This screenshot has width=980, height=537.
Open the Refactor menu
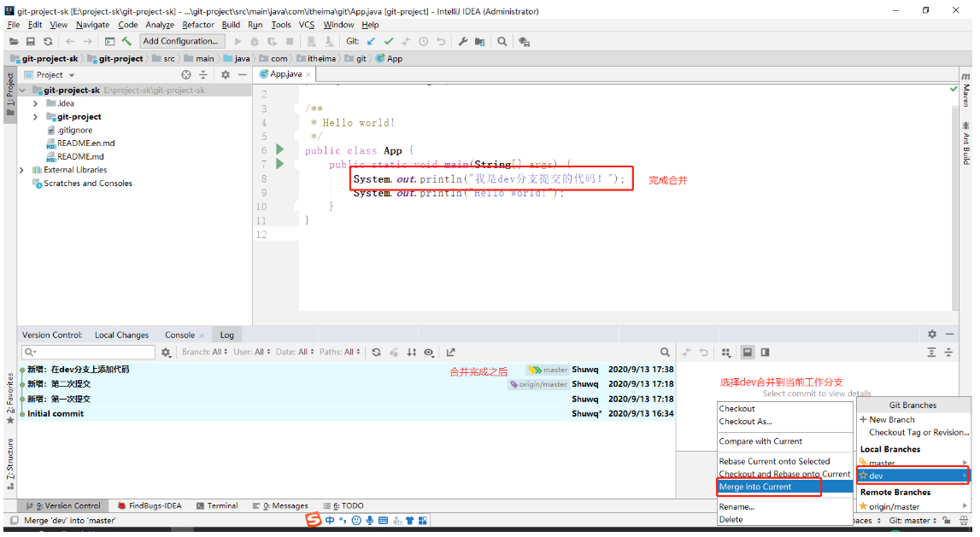pyautogui.click(x=198, y=25)
